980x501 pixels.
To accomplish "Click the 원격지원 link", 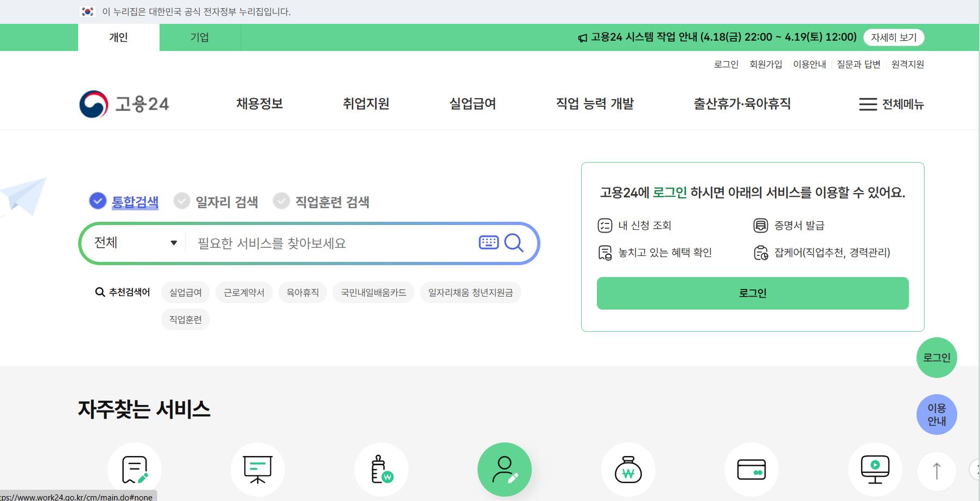I will [x=907, y=64].
